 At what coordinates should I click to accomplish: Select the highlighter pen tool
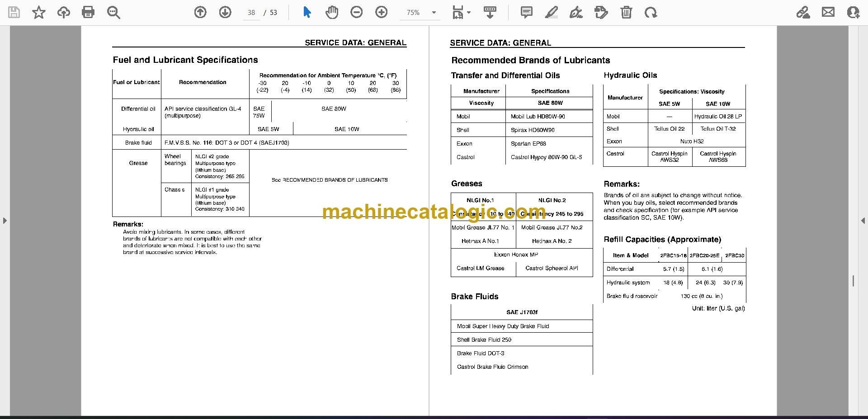551,13
